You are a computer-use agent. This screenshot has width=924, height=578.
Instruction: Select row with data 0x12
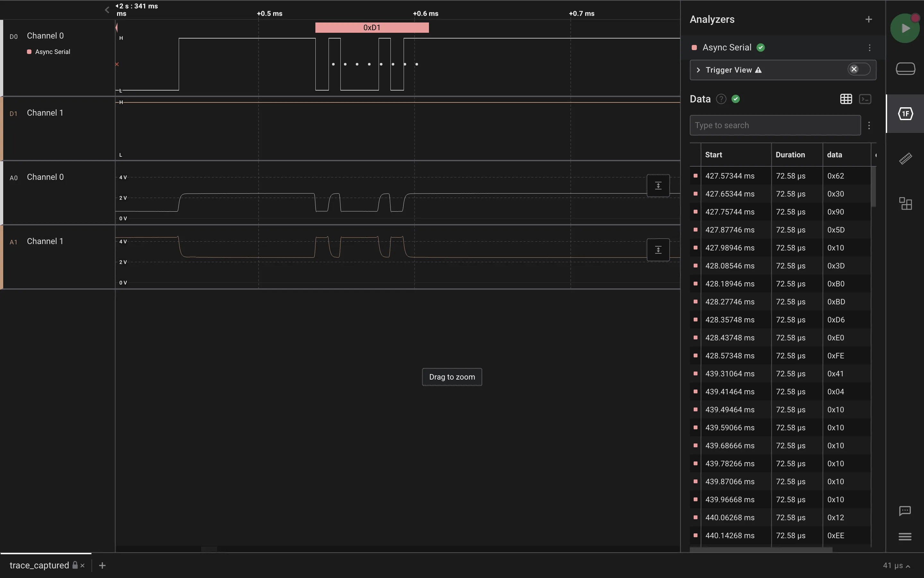pyautogui.click(x=780, y=517)
